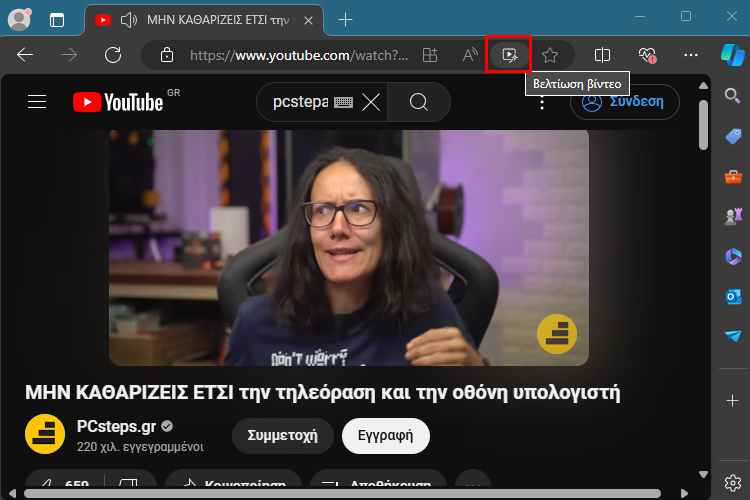
Task: Run search with magnifier button
Action: point(419,102)
